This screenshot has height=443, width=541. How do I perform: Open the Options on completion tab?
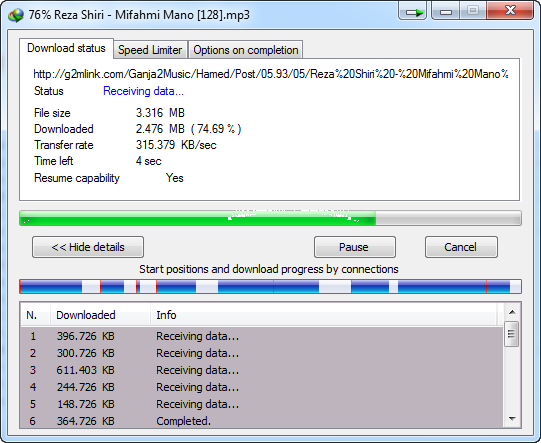coord(246,50)
